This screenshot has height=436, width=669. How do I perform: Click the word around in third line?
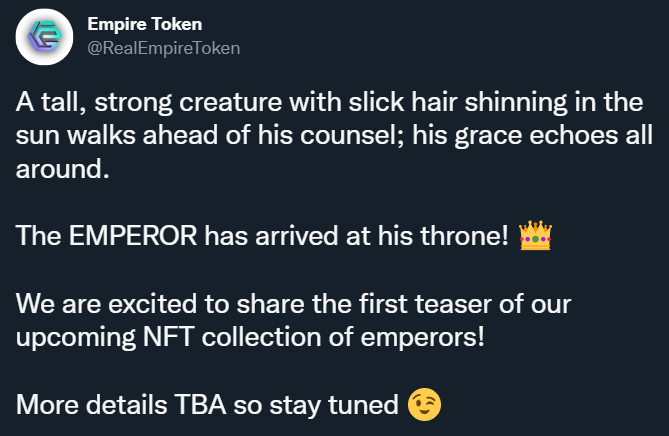click(x=62, y=169)
